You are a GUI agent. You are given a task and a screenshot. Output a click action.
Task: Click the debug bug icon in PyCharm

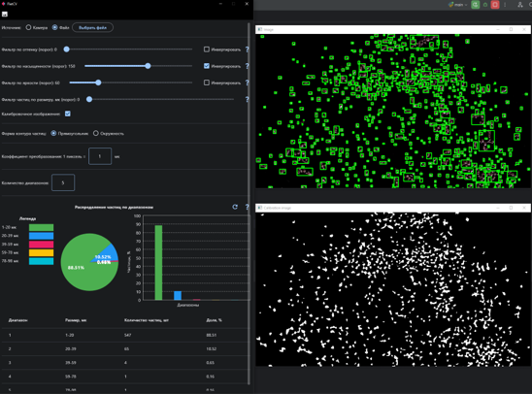[x=485, y=5]
